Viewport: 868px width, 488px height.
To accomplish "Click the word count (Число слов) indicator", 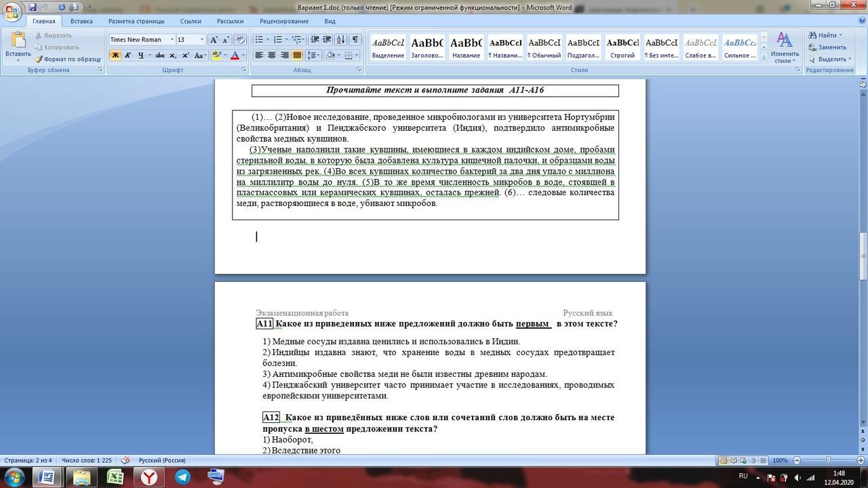I will 87,460.
